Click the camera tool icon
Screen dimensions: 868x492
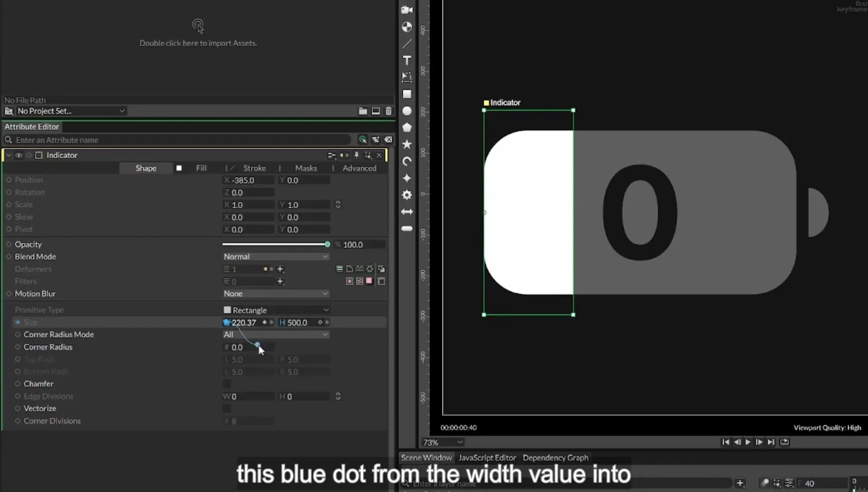point(407,10)
